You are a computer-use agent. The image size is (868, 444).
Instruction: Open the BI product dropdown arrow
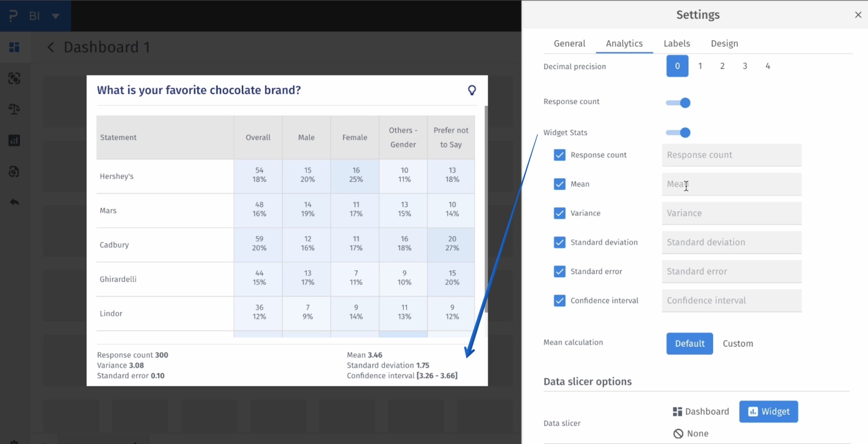(55, 16)
